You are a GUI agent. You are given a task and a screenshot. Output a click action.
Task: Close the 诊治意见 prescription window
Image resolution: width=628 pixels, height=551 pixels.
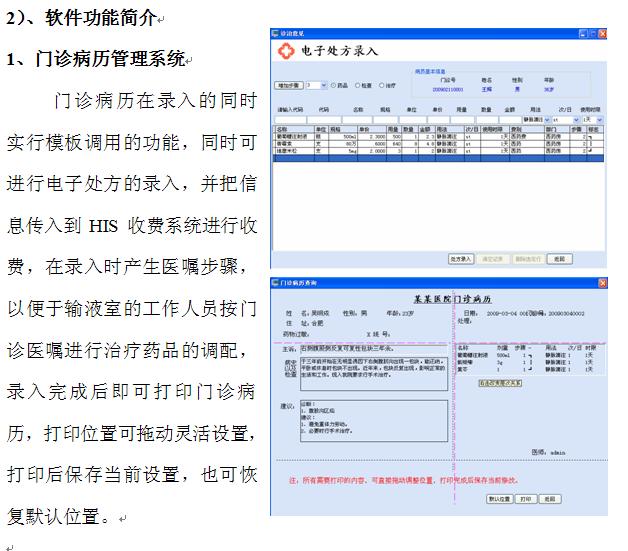click(602, 32)
